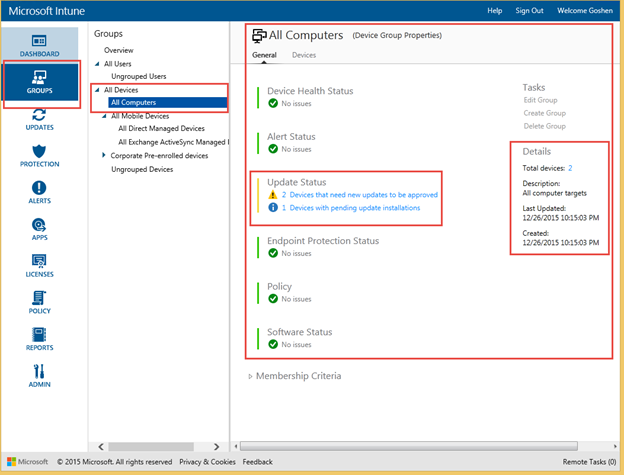Image resolution: width=624 pixels, height=475 pixels.
Task: Select the All Computers group
Action: [x=168, y=103]
